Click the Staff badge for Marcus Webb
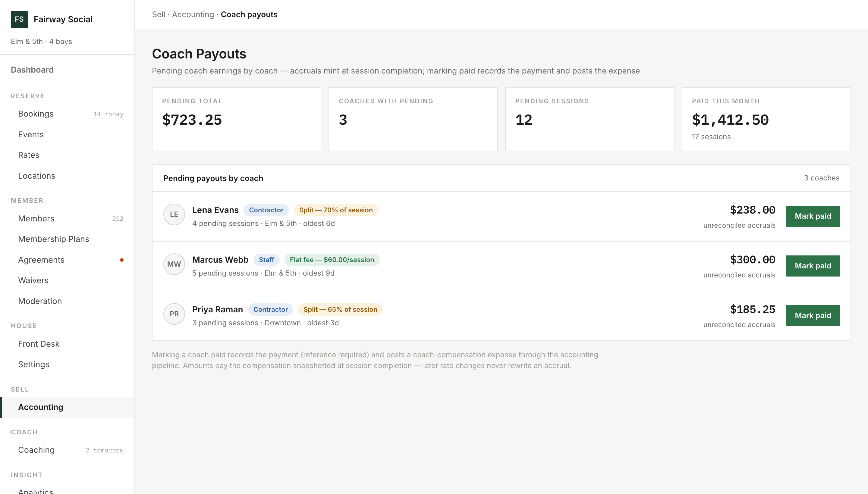 point(266,260)
